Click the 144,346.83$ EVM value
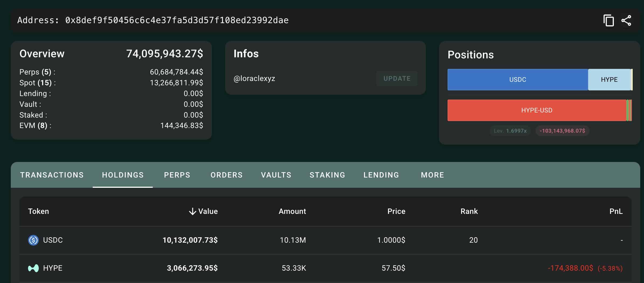 [x=182, y=126]
